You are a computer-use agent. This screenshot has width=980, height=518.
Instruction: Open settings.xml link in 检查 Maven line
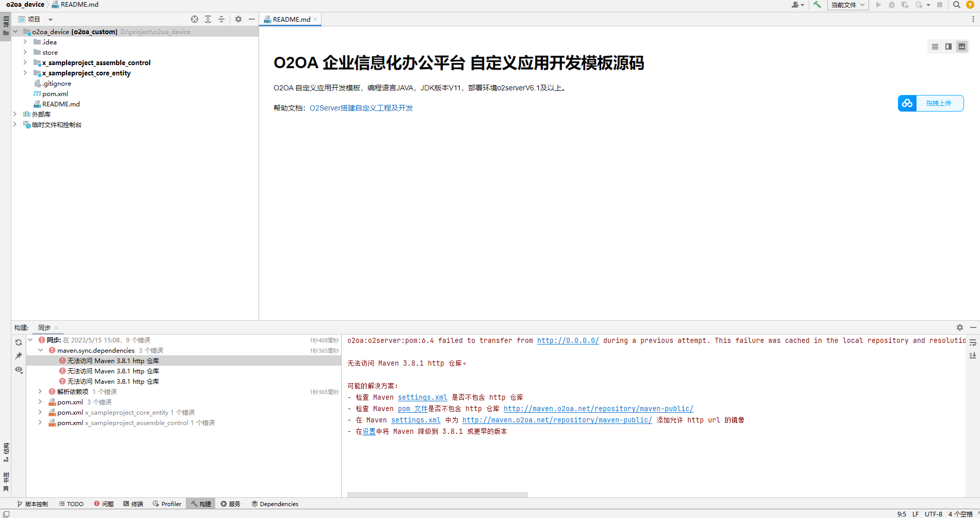422,398
